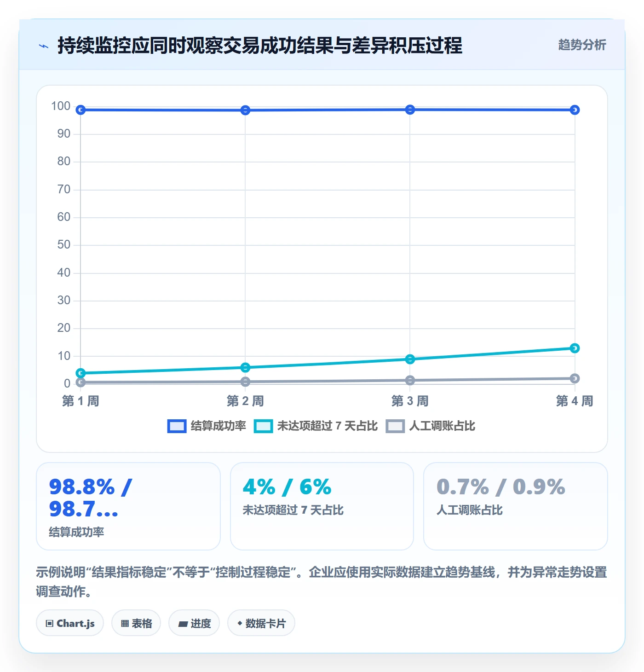Click cyan 未达项 data point at 第 1 周
The image size is (644, 672).
tap(80, 373)
